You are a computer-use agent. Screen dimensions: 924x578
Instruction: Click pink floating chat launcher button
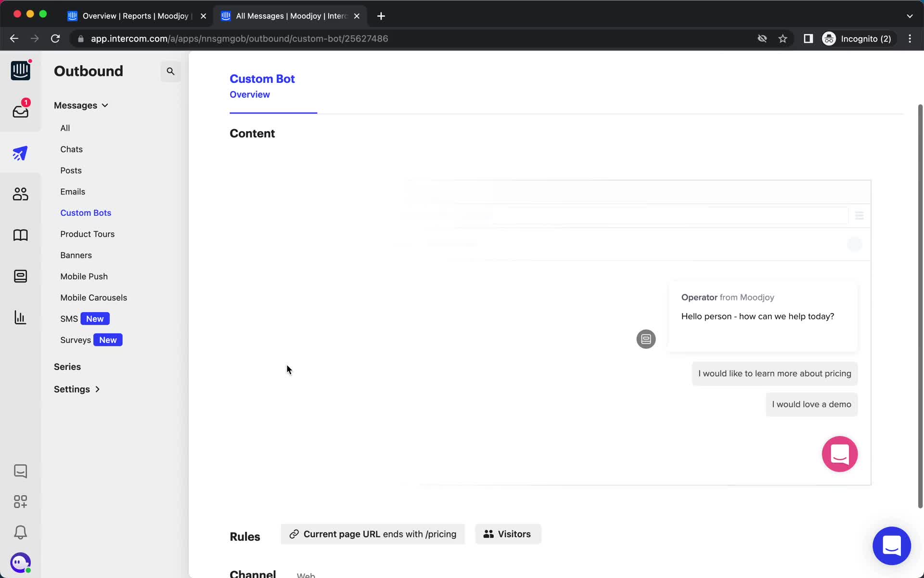click(x=840, y=454)
